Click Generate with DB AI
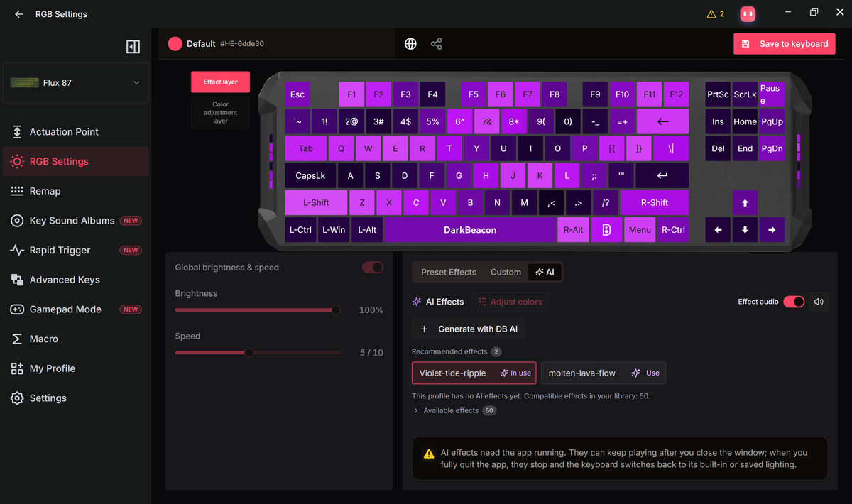The width and height of the screenshot is (852, 504). pyautogui.click(x=469, y=329)
